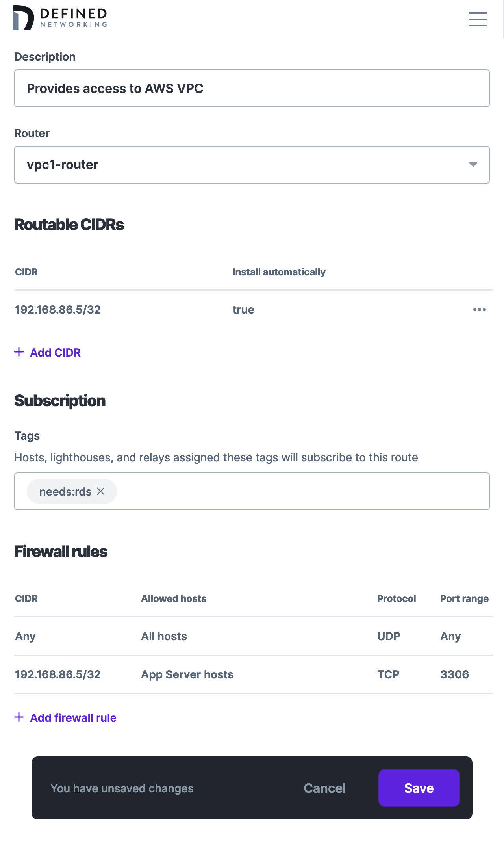Click the Add firewall rule link
The width and height of the screenshot is (504, 851).
click(x=72, y=717)
